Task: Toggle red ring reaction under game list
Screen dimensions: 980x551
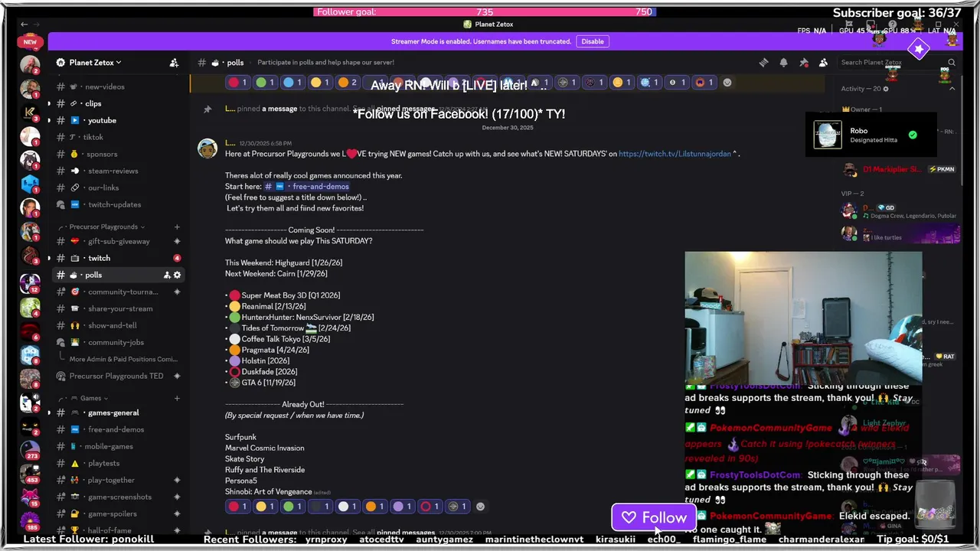Action: click(430, 507)
